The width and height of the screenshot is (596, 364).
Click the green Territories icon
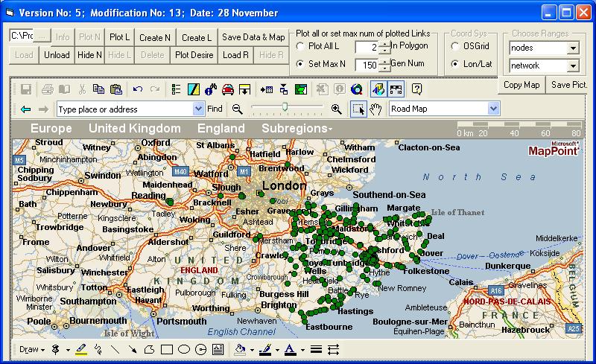pyautogui.click(x=301, y=89)
